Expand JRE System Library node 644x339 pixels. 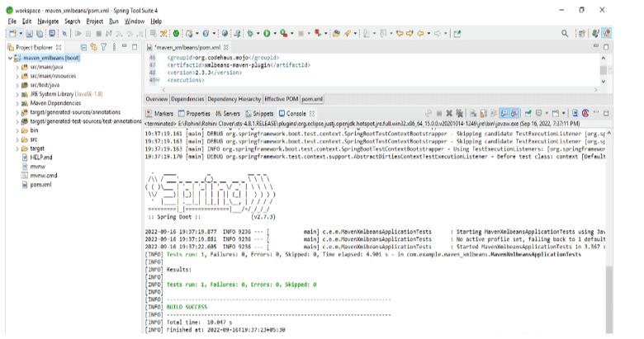coord(17,94)
